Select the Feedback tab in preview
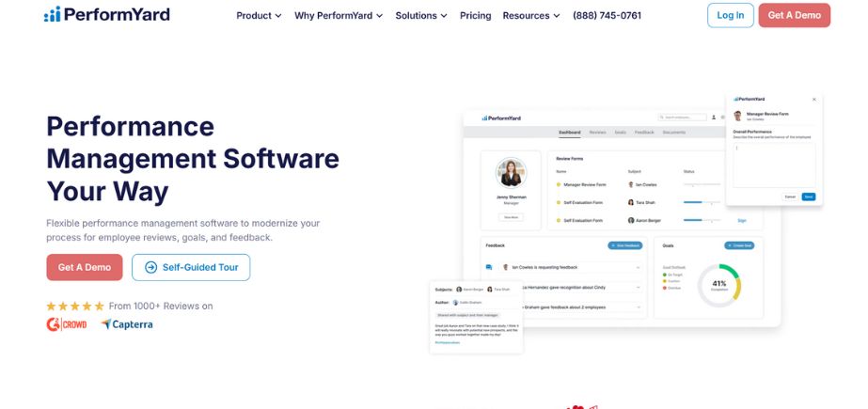The height and width of the screenshot is (409, 868). (644, 133)
